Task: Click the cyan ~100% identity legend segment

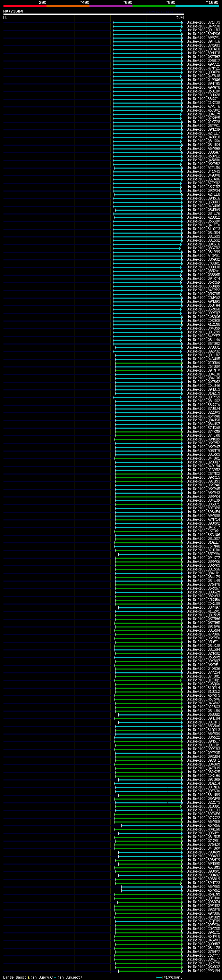Action: pos(197,6)
